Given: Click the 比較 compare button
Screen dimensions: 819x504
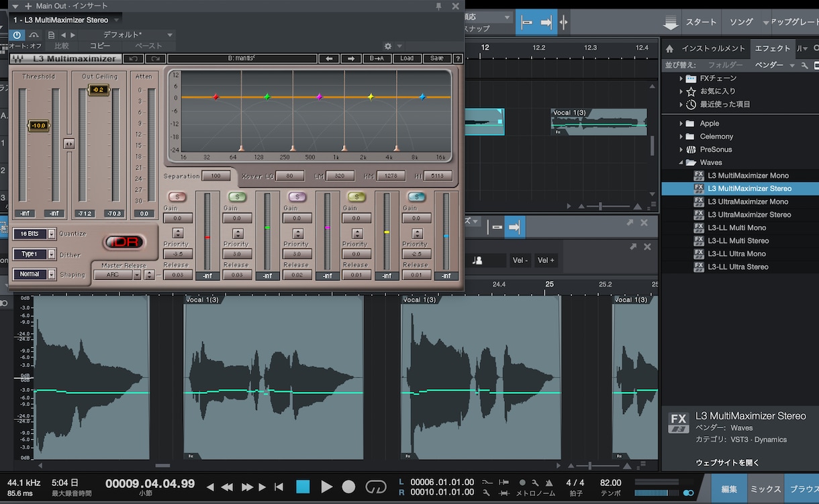Looking at the screenshot, I should [x=62, y=46].
